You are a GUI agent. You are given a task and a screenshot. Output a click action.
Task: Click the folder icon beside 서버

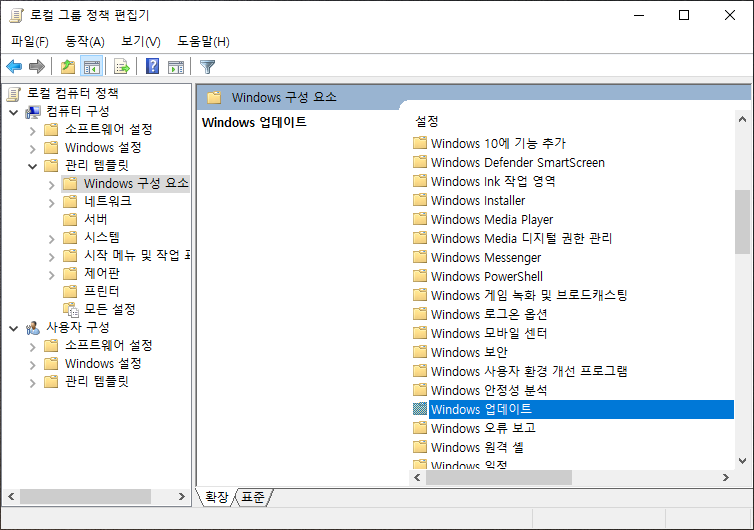[70, 219]
